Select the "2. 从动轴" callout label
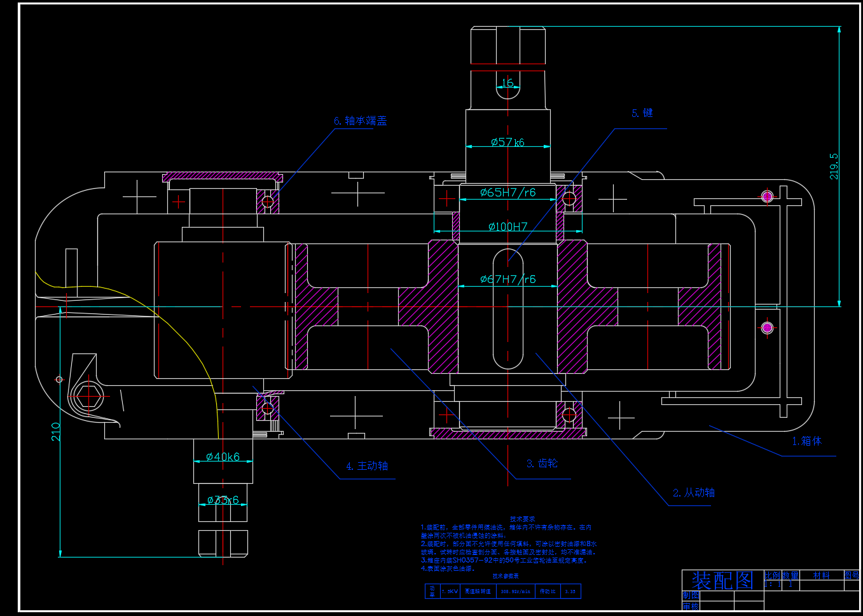This screenshot has height=616, width=863. [694, 493]
